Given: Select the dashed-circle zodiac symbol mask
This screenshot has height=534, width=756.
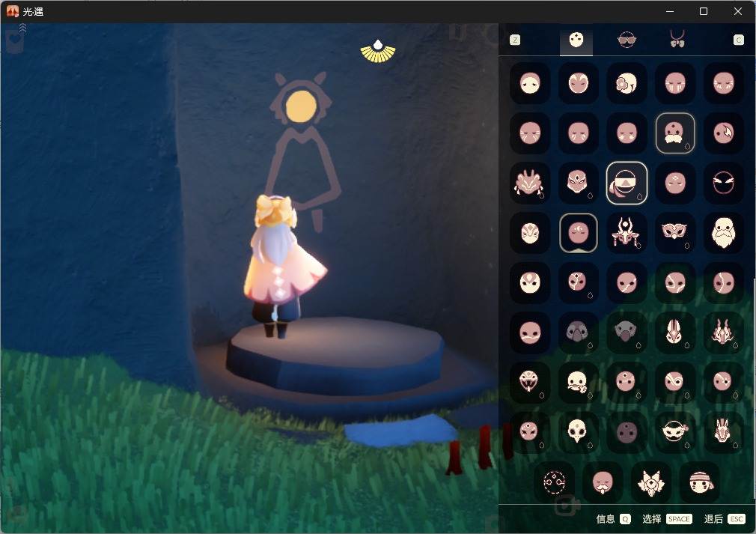Looking at the screenshot, I should coord(554,482).
